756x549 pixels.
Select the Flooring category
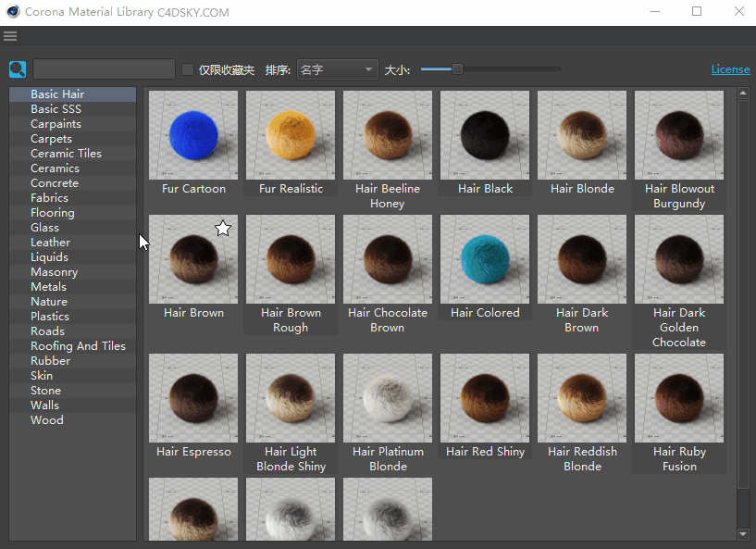(x=73, y=213)
